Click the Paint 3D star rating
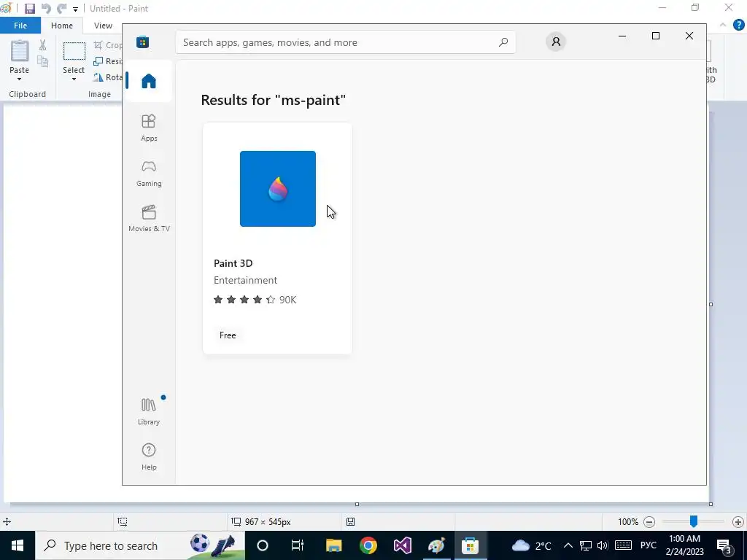The height and width of the screenshot is (560, 747). [x=244, y=300]
